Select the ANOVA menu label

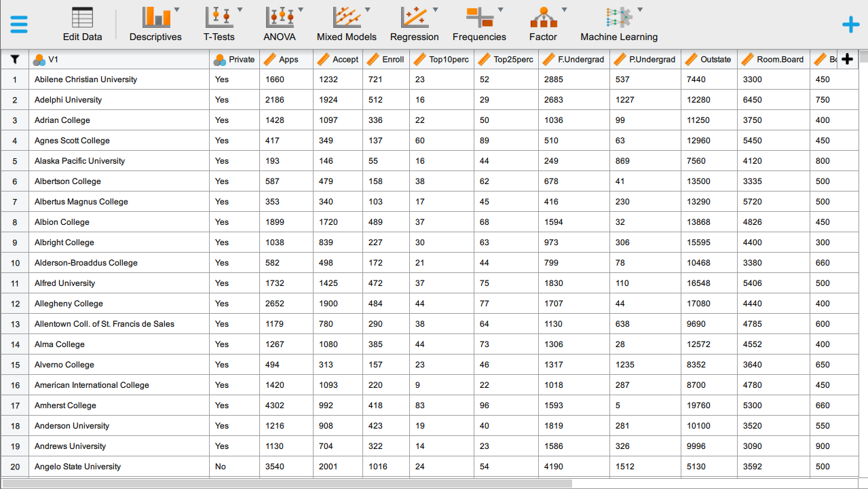click(x=280, y=37)
